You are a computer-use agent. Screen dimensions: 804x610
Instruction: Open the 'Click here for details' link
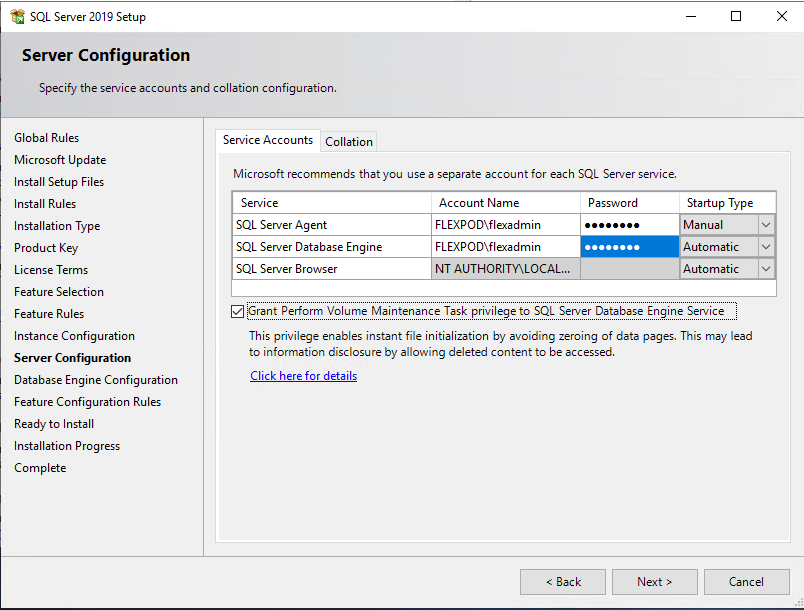pos(304,376)
